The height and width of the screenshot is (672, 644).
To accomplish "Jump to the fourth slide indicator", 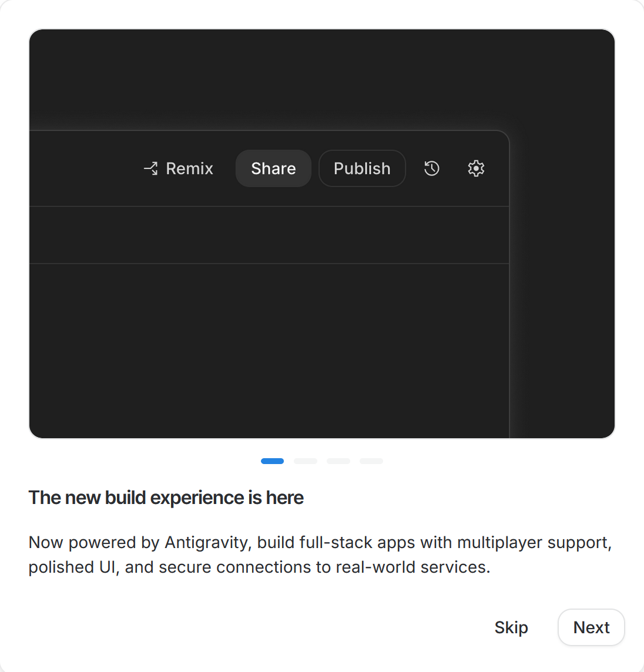I will pos(371,461).
